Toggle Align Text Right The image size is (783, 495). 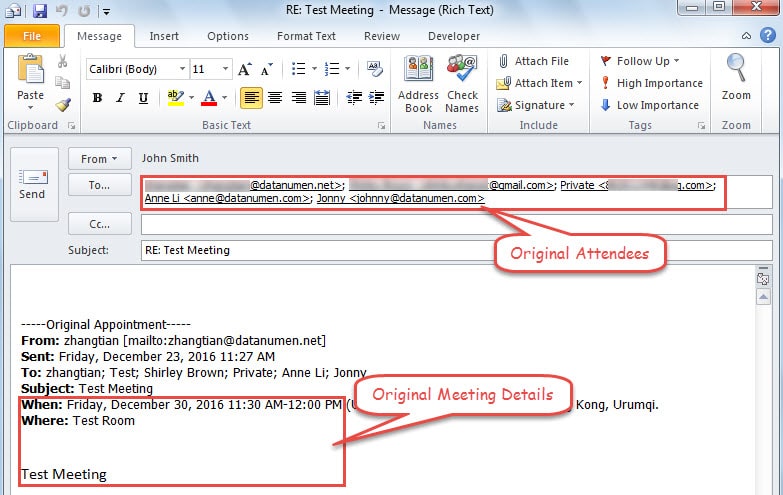(x=299, y=97)
